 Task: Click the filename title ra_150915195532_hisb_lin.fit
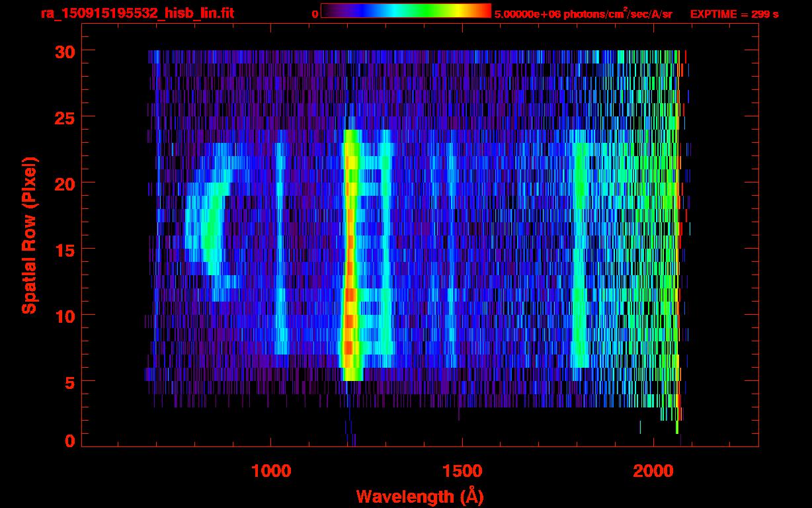pyautogui.click(x=137, y=14)
